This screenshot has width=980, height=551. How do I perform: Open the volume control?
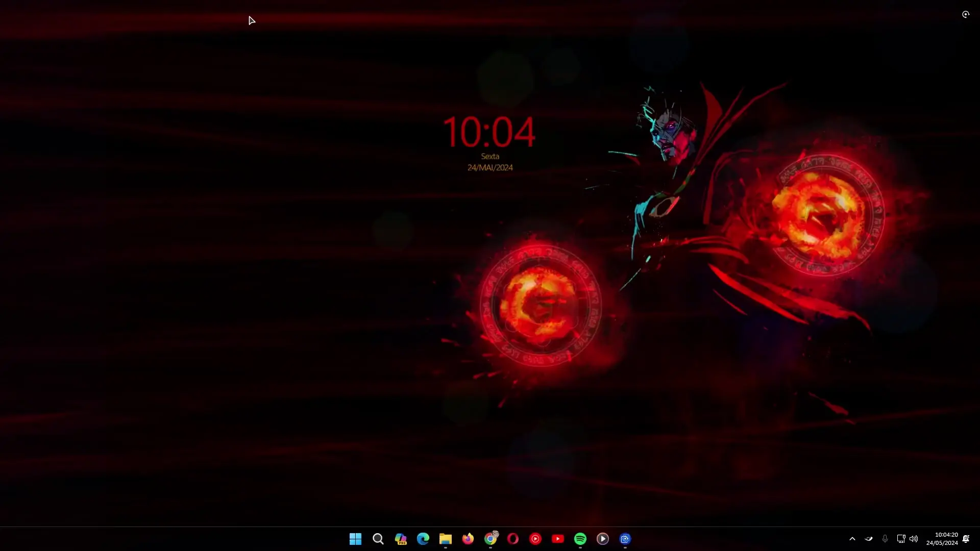(914, 538)
